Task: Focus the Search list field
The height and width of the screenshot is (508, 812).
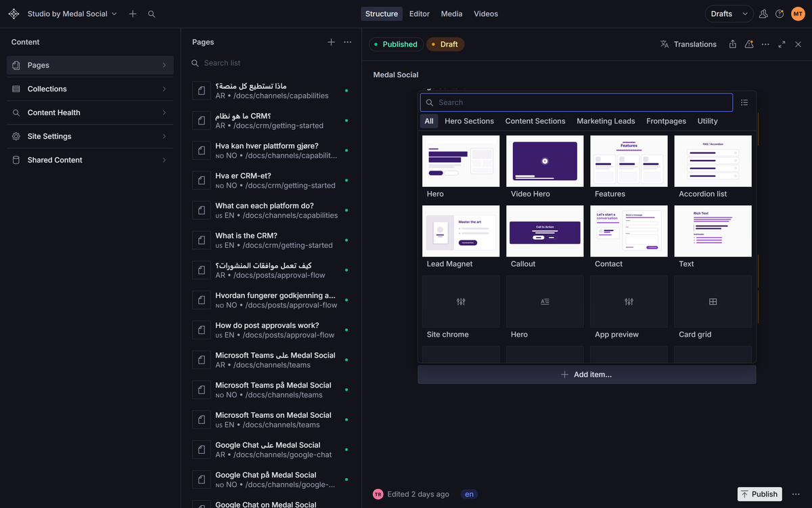Action: [271, 63]
